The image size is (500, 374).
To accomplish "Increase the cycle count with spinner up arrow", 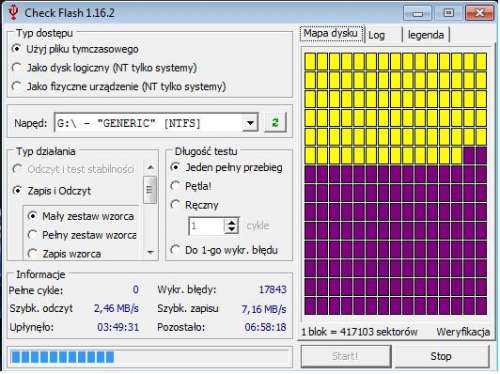I will 231,222.
